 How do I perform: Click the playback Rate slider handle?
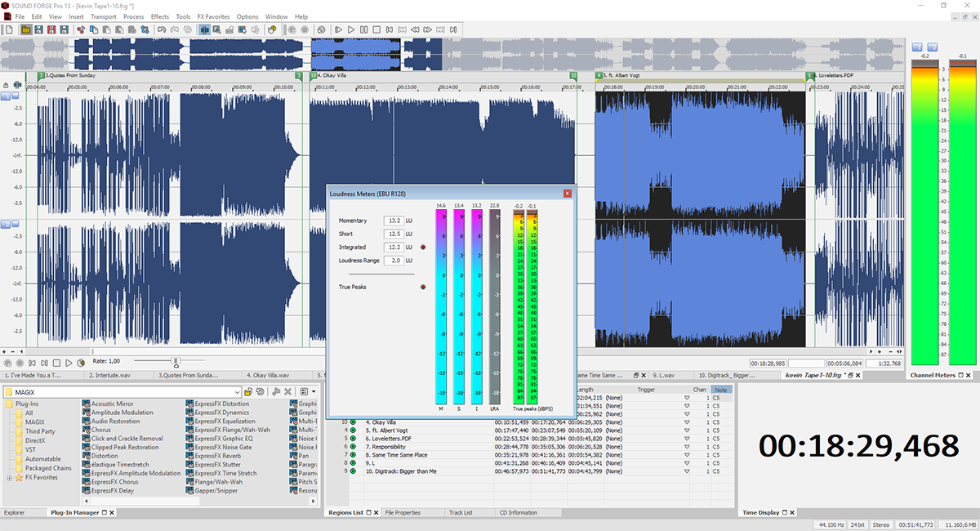point(176,361)
